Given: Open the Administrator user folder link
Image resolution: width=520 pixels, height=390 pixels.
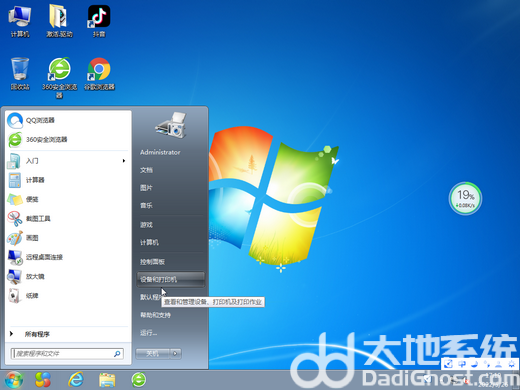Looking at the screenshot, I should tap(160, 152).
